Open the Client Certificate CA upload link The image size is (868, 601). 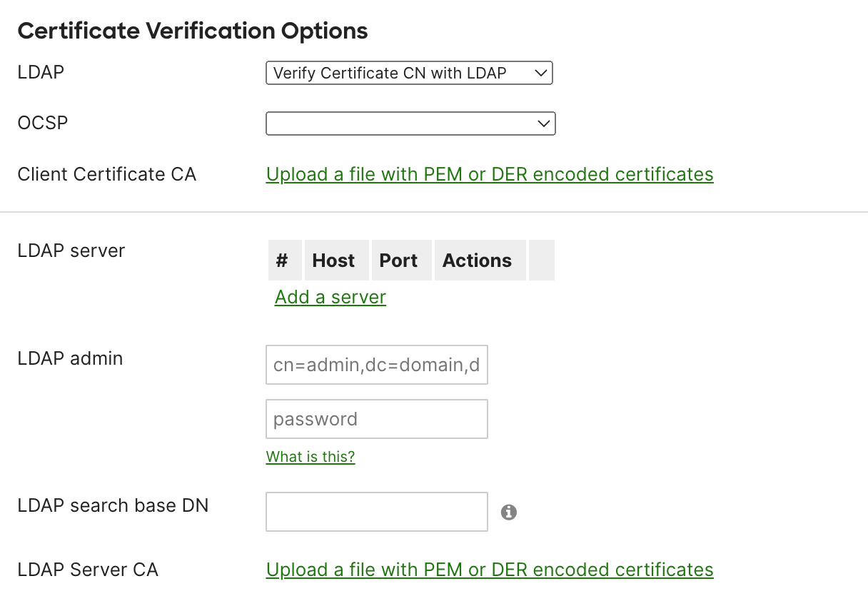tap(490, 174)
